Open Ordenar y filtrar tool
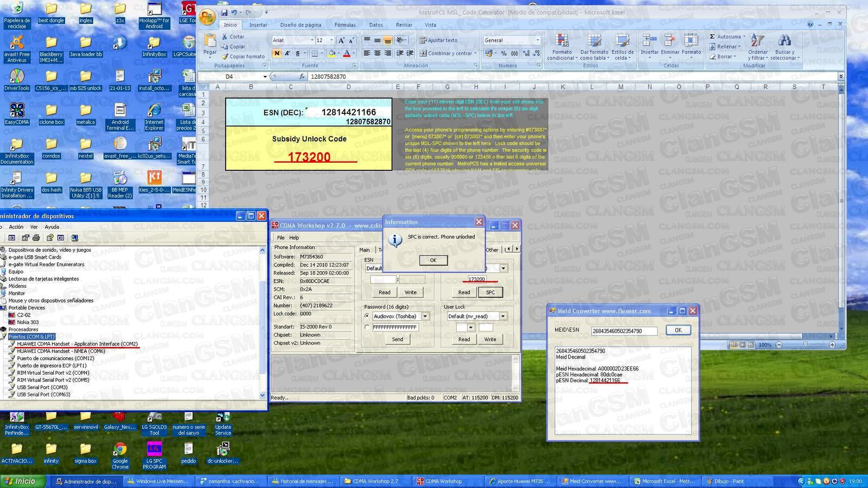The height and width of the screenshot is (488, 868). click(757, 47)
